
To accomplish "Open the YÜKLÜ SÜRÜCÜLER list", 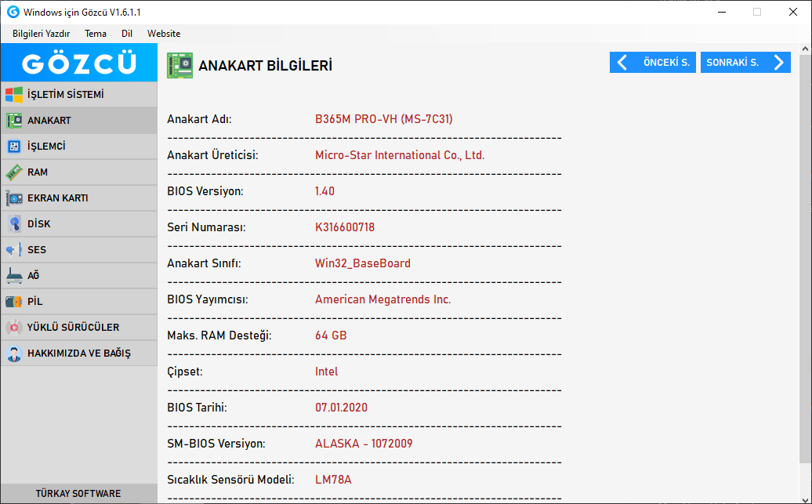I will coord(79,328).
